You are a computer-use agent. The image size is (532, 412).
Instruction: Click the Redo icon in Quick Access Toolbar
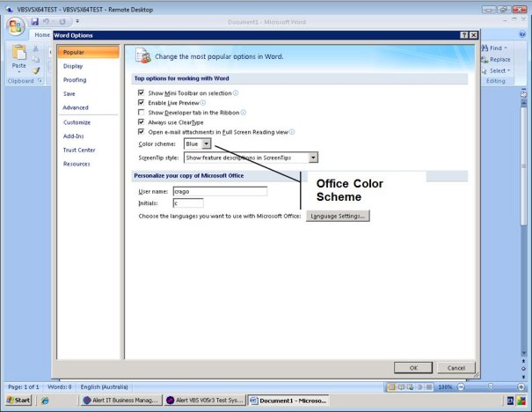coord(62,22)
